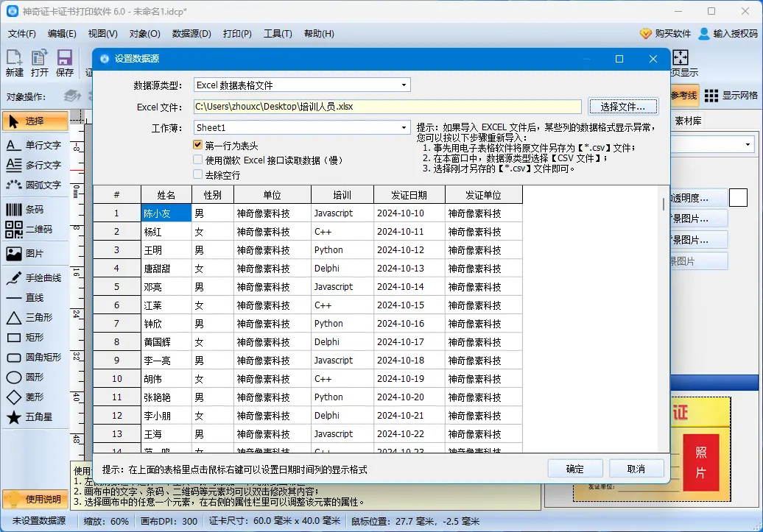Uncheck 第一行为表头 option
The height and width of the screenshot is (532, 763).
pos(197,145)
